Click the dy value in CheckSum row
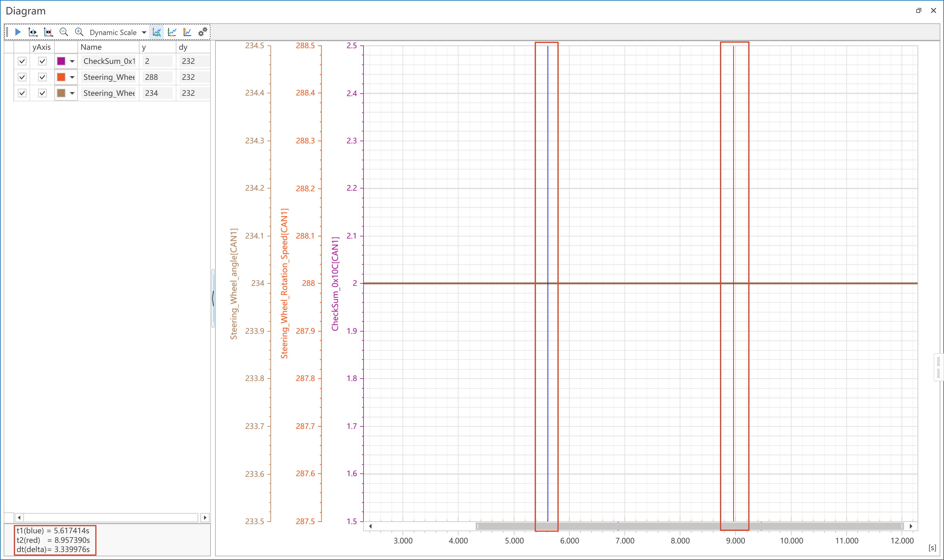Image resolution: width=944 pixels, height=560 pixels. pos(194,61)
